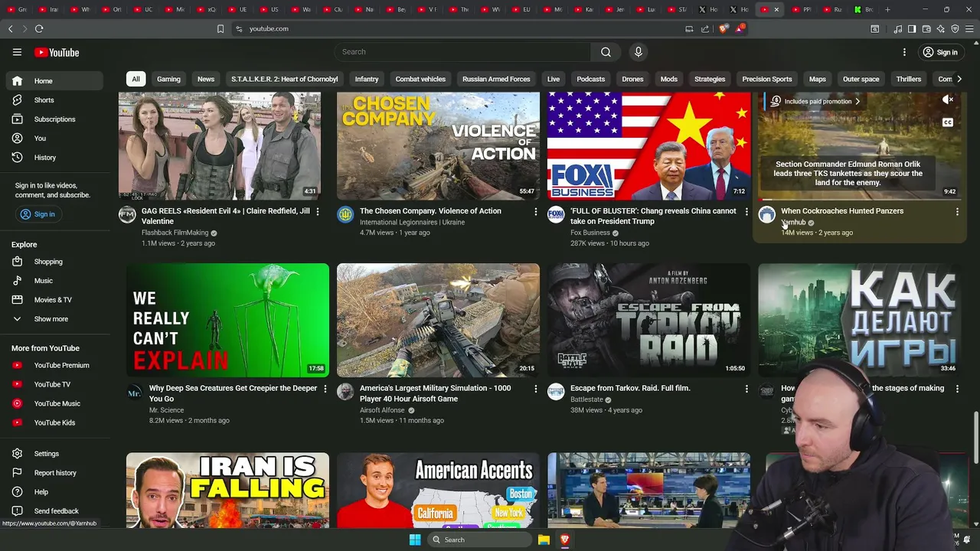Select the Outer space chip

(x=861, y=79)
